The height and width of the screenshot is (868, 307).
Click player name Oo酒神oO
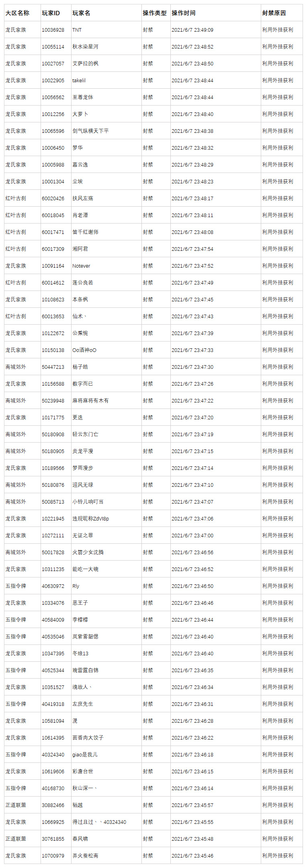(84, 350)
